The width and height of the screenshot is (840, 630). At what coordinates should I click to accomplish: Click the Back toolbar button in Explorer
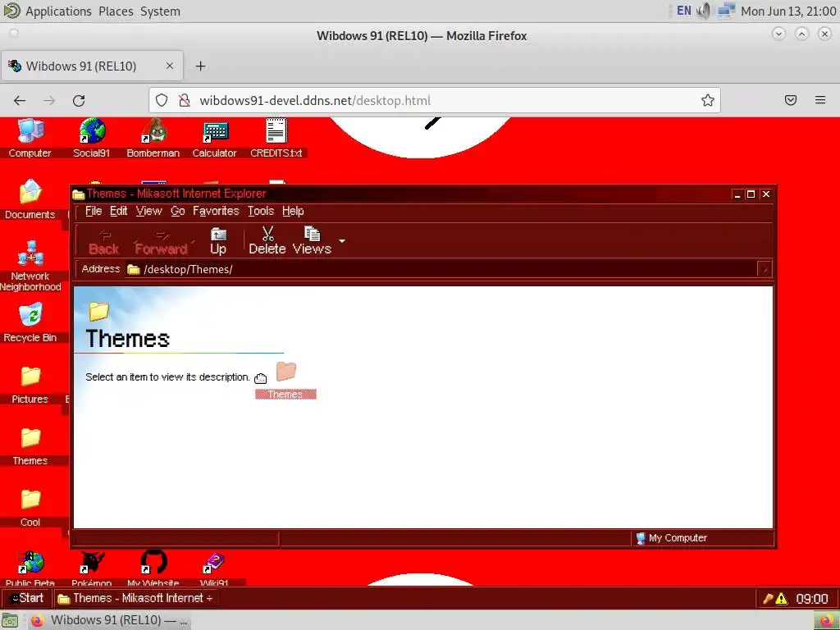104,242
